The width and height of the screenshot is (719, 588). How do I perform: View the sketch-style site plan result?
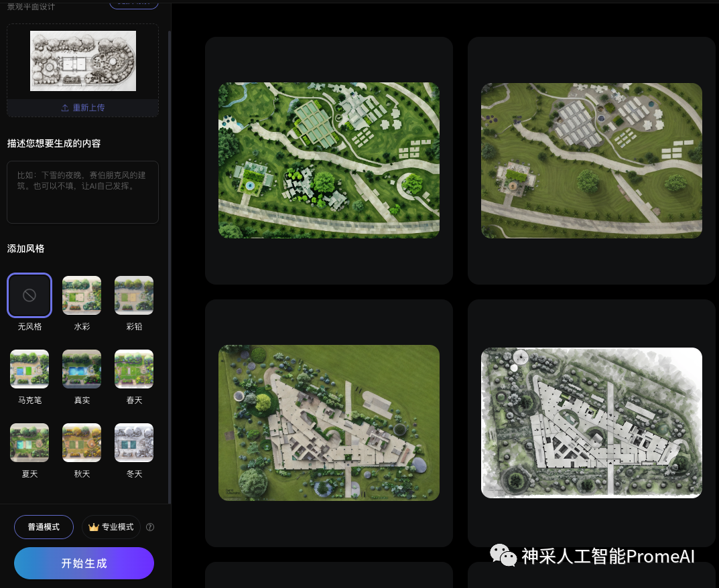click(x=591, y=423)
